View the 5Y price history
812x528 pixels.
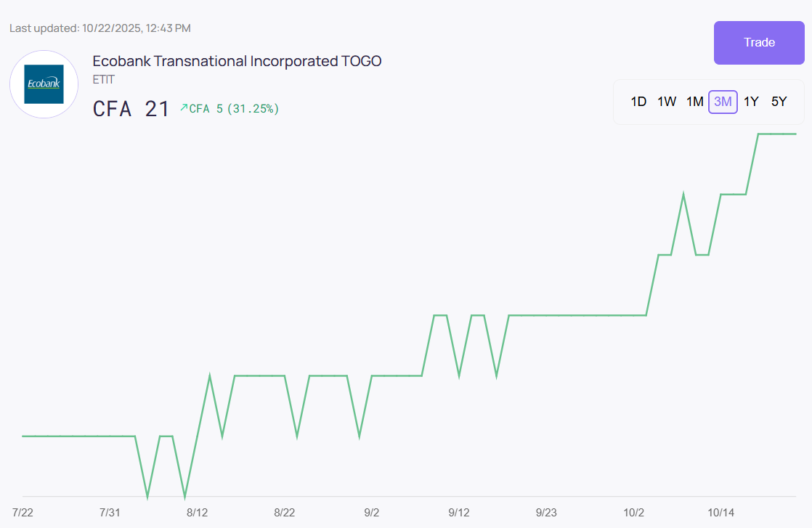coord(779,102)
